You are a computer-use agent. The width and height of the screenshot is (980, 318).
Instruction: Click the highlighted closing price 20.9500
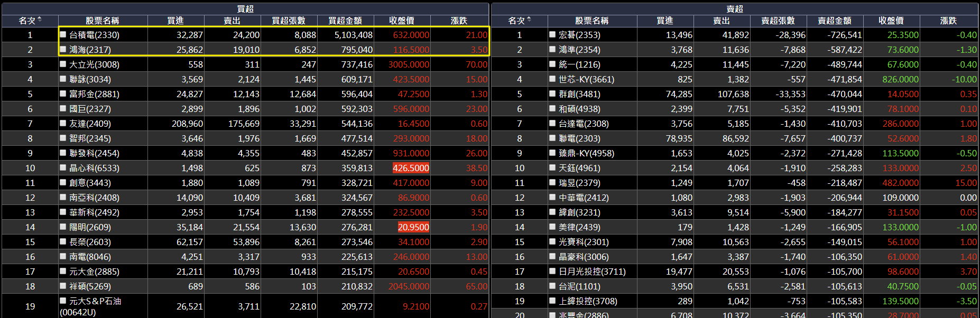tap(413, 227)
